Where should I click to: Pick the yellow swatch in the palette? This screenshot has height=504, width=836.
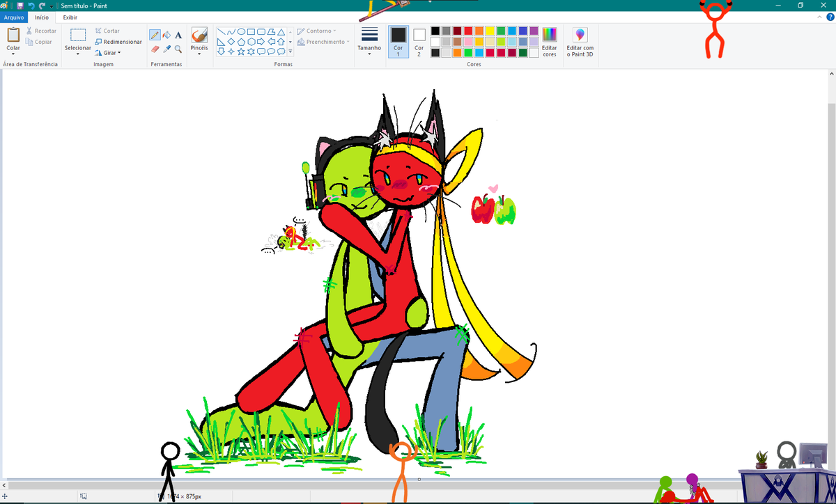pyautogui.click(x=490, y=31)
